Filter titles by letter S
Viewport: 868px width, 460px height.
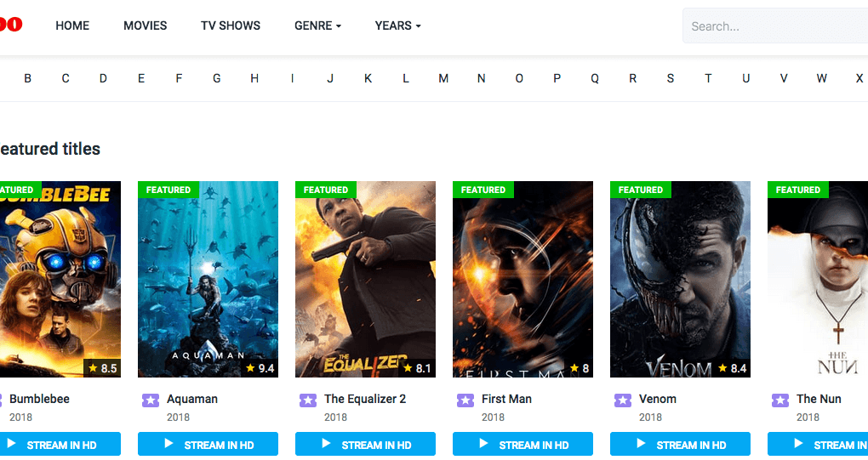pos(671,78)
